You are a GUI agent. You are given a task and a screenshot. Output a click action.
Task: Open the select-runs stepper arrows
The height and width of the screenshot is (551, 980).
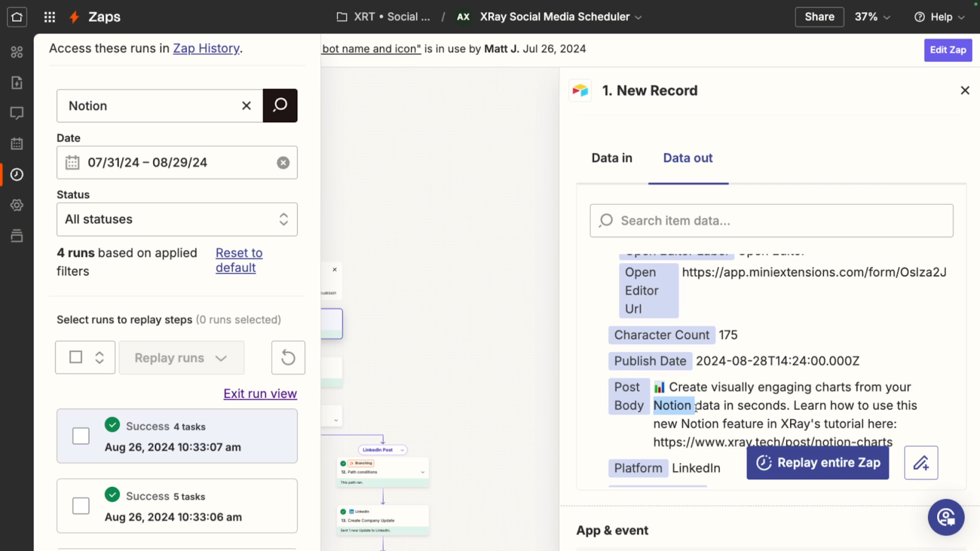pyautogui.click(x=100, y=358)
